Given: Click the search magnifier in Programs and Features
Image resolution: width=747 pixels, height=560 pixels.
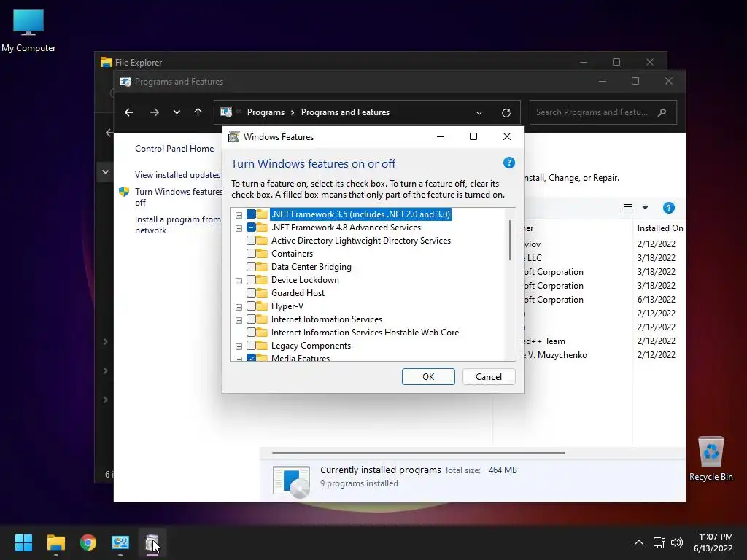Looking at the screenshot, I should coord(662,113).
